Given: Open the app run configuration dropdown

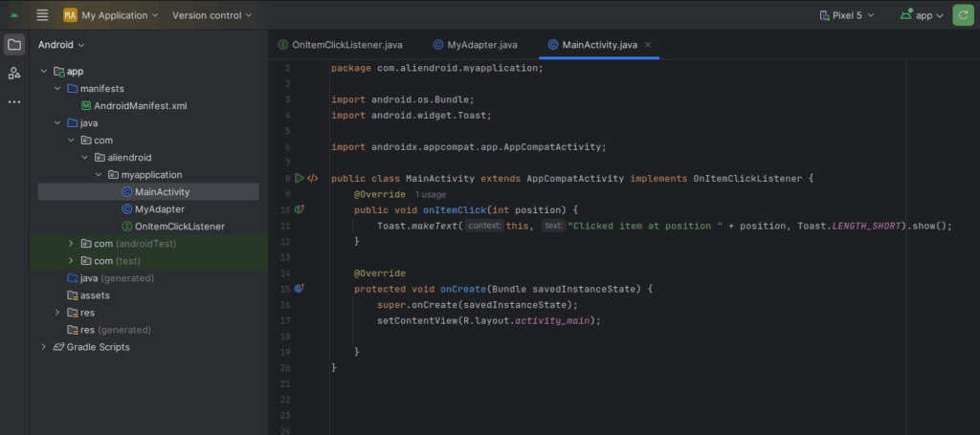Looking at the screenshot, I should [x=922, y=15].
